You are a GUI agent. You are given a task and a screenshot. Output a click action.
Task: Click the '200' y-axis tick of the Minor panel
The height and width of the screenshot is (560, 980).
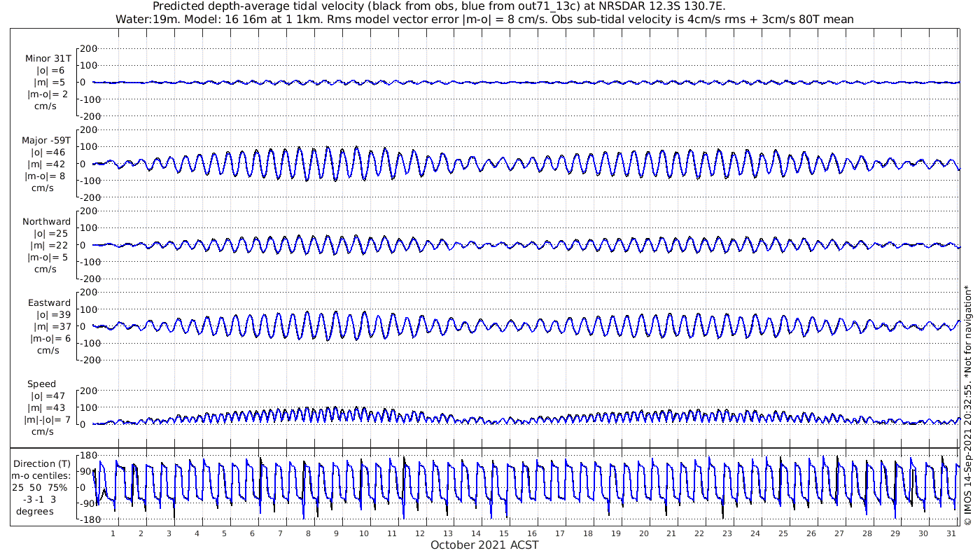88,48
